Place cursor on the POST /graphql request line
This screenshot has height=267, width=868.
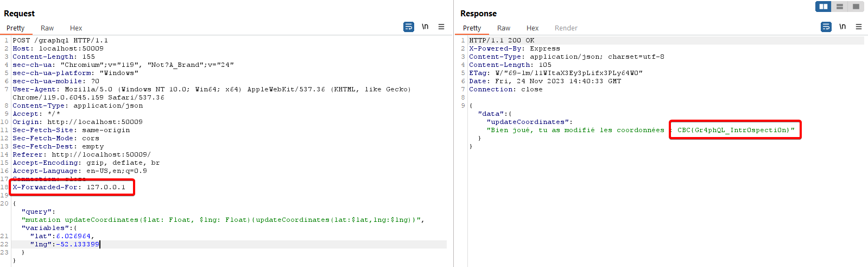[60, 40]
